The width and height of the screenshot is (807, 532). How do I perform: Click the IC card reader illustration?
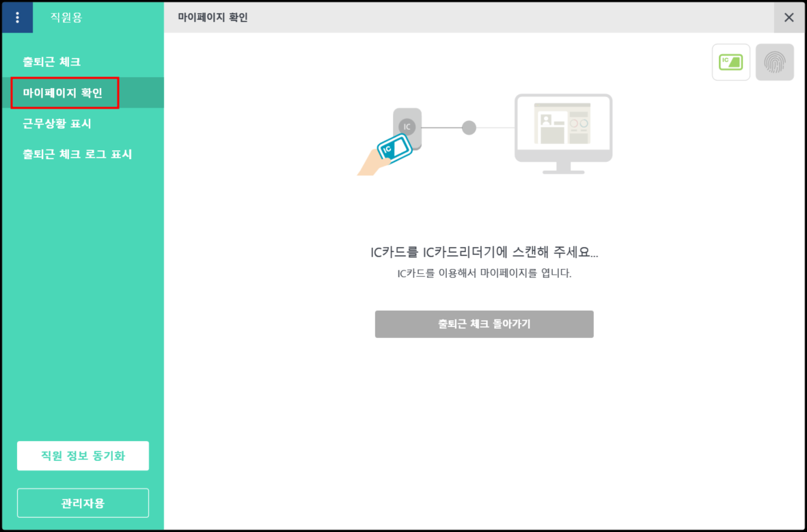pos(407,127)
